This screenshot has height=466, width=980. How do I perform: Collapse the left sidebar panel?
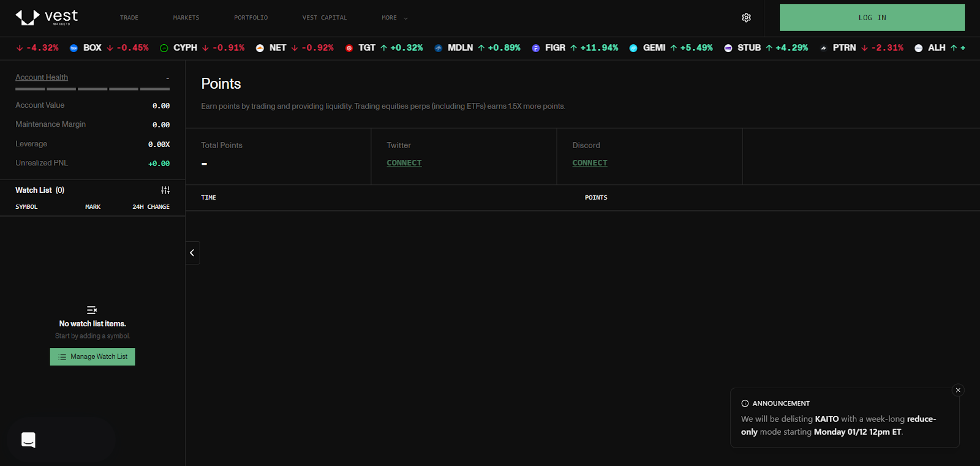(192, 253)
